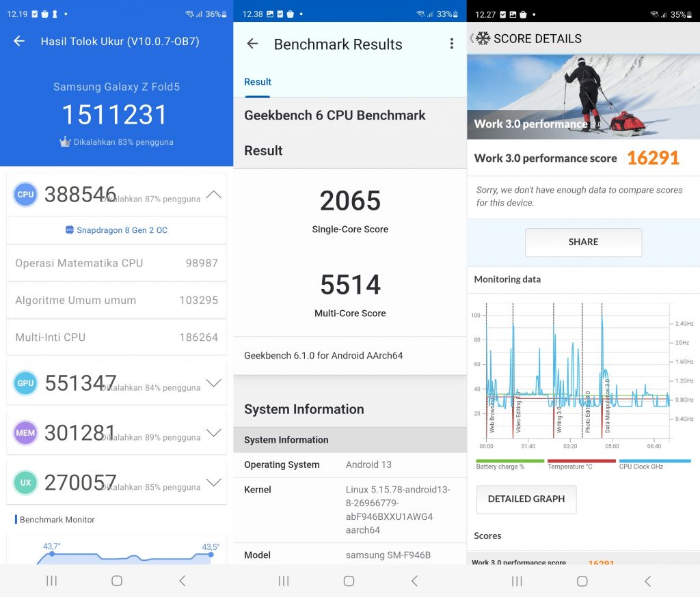The image size is (700, 597).
Task: Expand the MEM score 301281 section
Action: tap(214, 432)
